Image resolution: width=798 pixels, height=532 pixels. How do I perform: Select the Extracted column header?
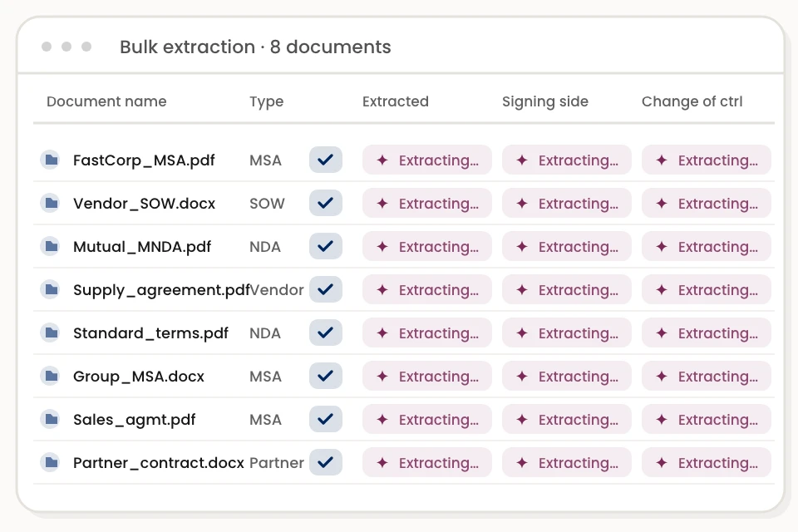396,101
